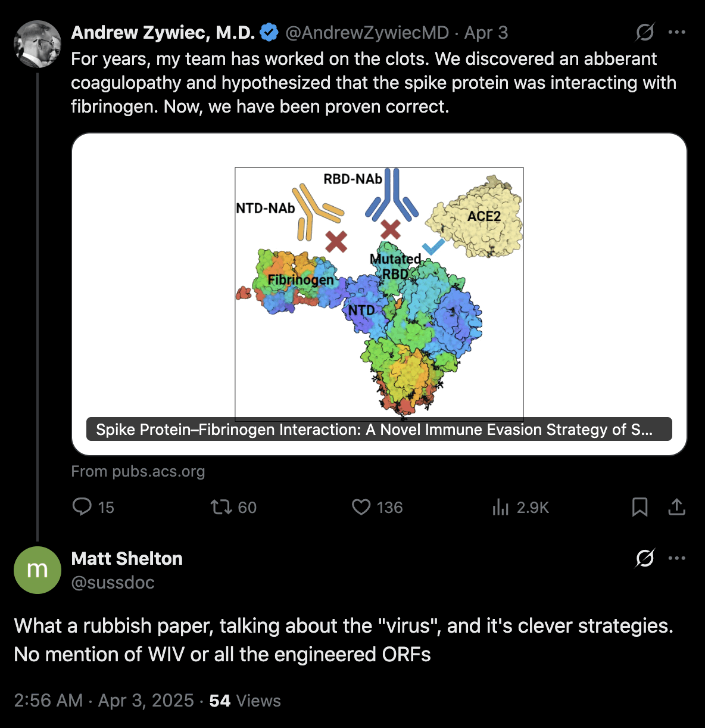Reply to Andrew Zywiec's post
The height and width of the screenshot is (728, 705).
point(82,507)
